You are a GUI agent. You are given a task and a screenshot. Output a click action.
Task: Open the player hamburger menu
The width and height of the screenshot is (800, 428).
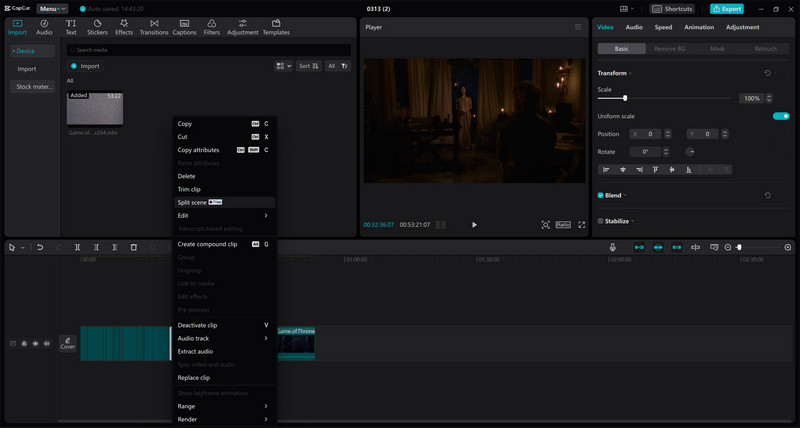tap(578, 27)
